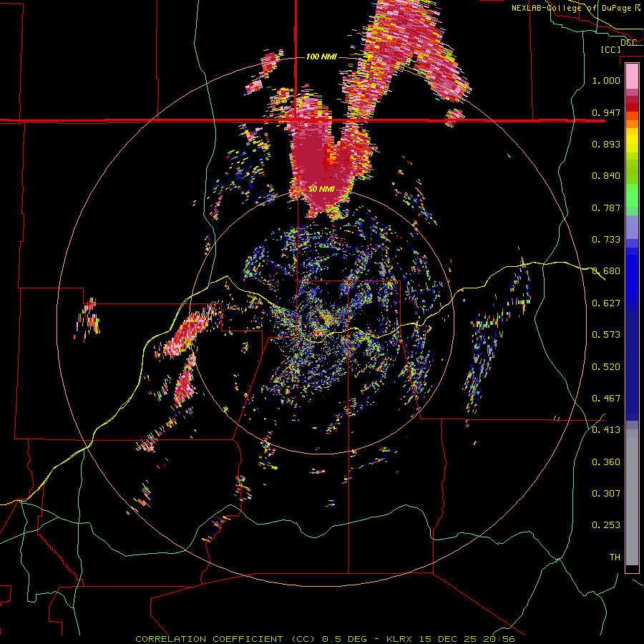Select the 0.573 scale value
This screenshot has width=644, height=644.
click(606, 334)
